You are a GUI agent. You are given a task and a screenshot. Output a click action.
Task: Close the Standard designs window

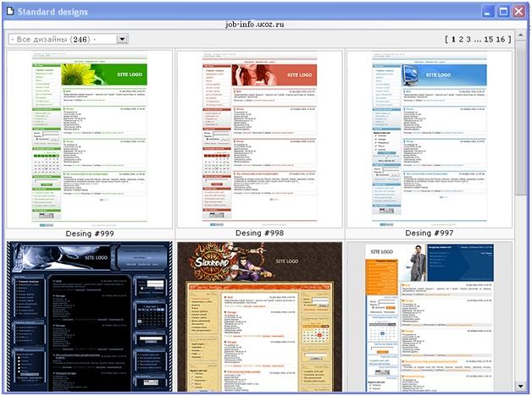click(x=518, y=12)
